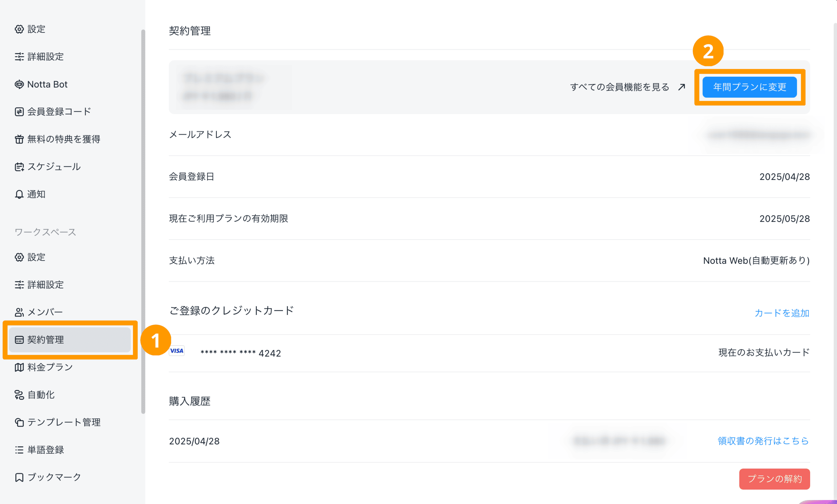The image size is (837, 504).
Task: Click the 会員登録日 label
Action: [x=191, y=177]
